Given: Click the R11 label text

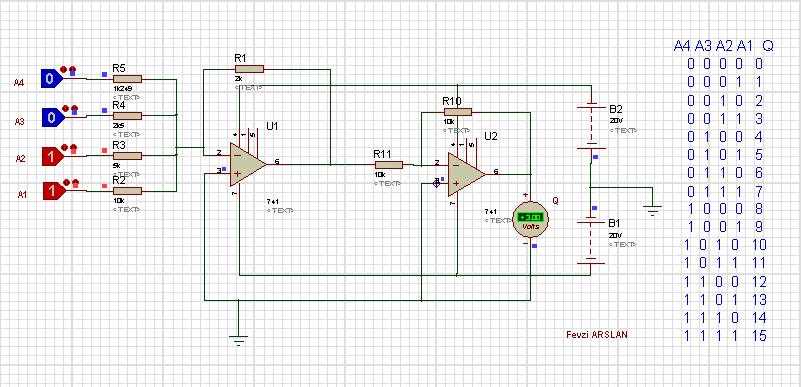Looking at the screenshot, I should click(383, 154).
